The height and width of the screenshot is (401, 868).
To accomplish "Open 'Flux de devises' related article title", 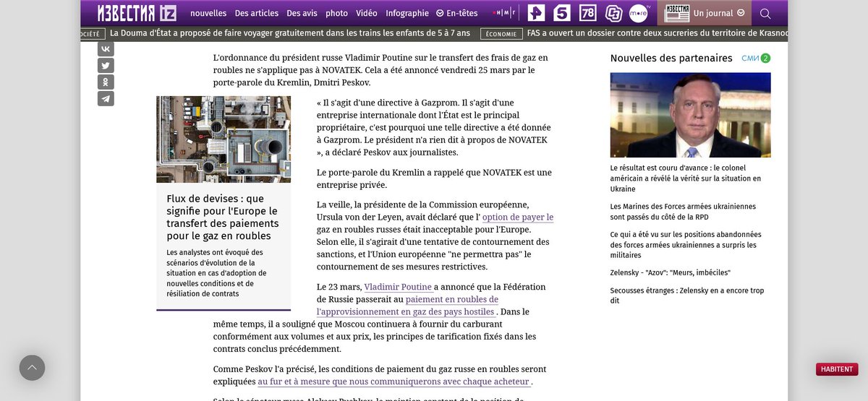I will (x=224, y=217).
